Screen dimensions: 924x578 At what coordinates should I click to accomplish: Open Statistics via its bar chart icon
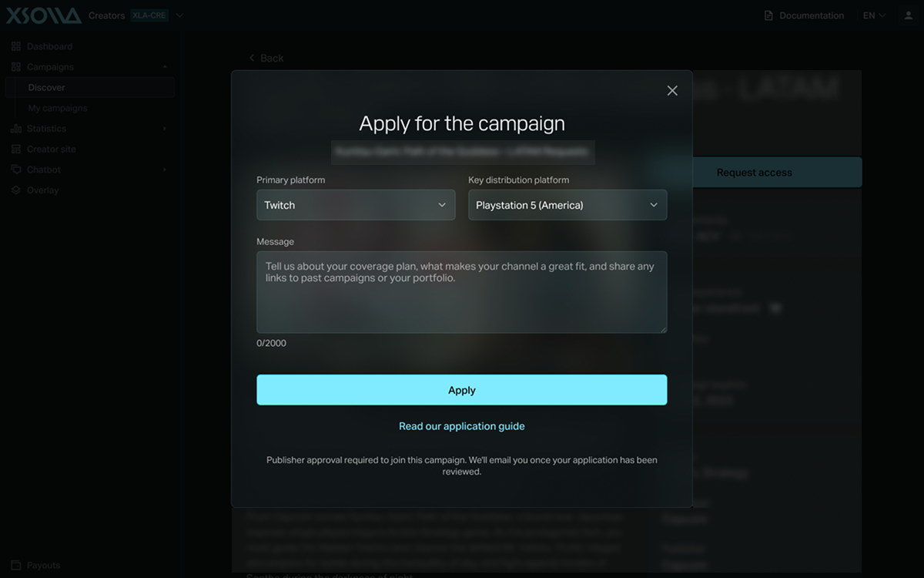[x=16, y=129]
